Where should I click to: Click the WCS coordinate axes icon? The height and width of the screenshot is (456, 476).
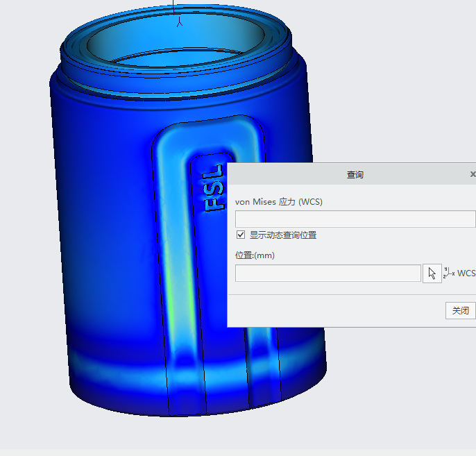coord(449,273)
